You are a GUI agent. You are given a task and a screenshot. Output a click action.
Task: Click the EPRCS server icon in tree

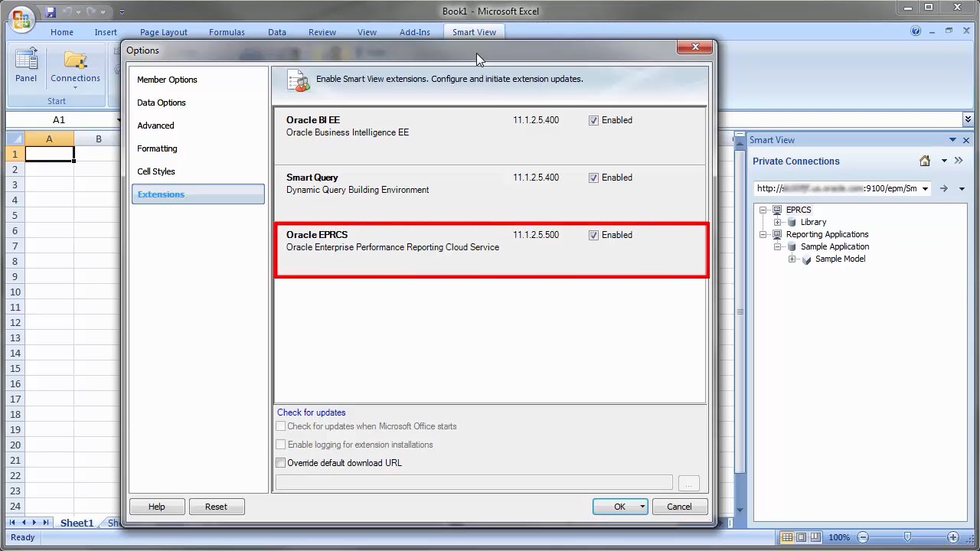coord(778,210)
